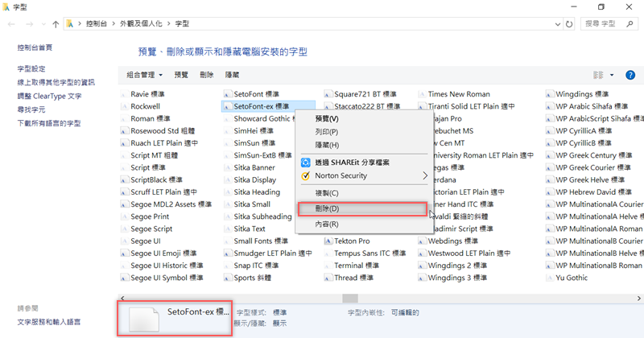Click toolbar 刪除 button

pyautogui.click(x=207, y=75)
